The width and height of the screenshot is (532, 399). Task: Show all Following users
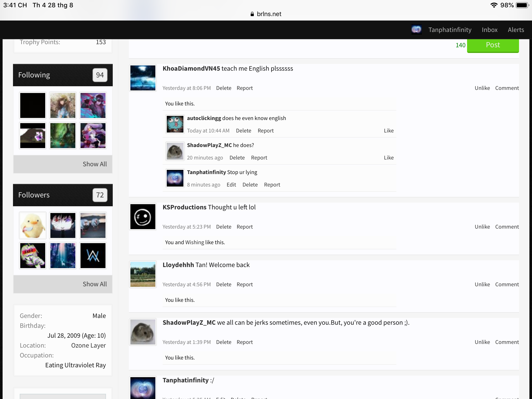click(95, 164)
